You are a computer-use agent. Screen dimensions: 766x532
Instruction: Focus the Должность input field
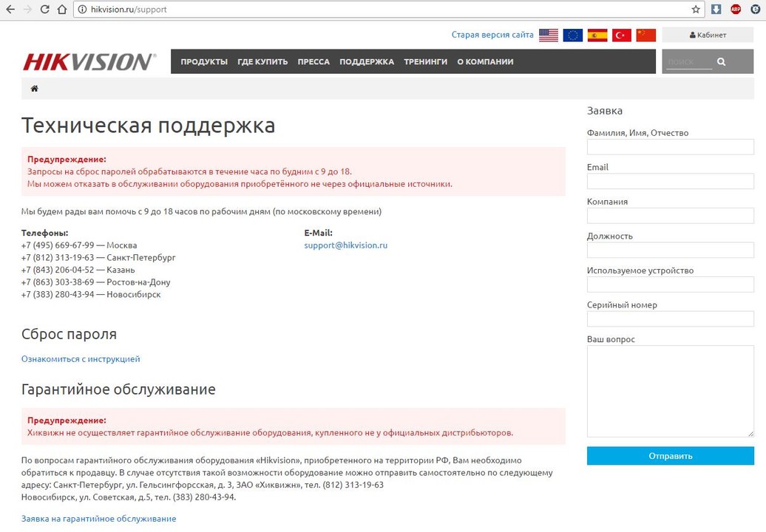click(x=670, y=250)
